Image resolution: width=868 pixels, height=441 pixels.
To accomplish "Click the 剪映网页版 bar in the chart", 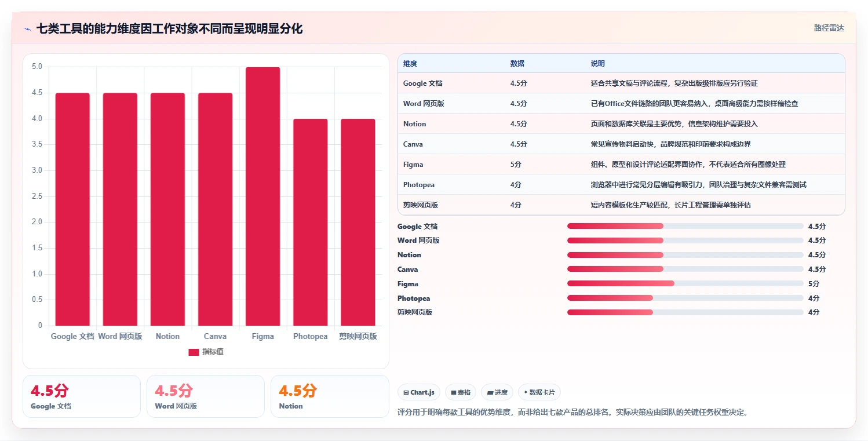I will 358,222.
